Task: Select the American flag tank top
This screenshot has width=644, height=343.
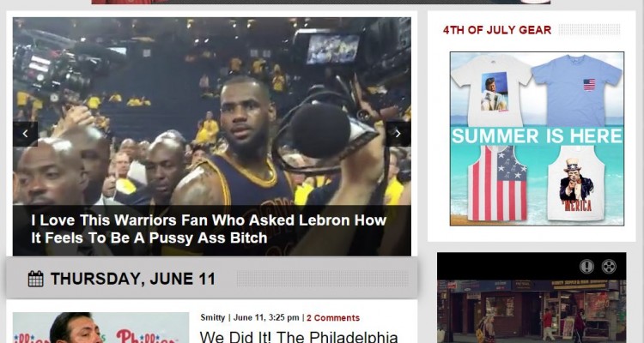Action: coord(497,184)
